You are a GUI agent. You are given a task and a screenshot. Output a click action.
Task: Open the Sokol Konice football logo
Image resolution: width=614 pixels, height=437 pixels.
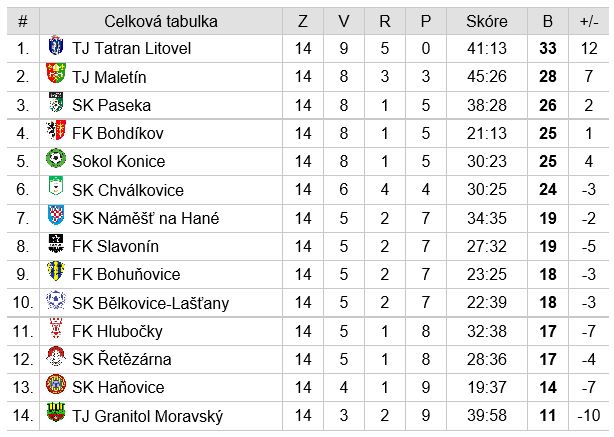[x=56, y=159]
